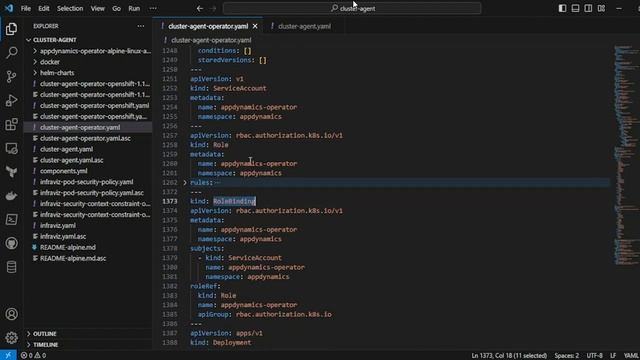The width and height of the screenshot is (640, 360).
Task: Toggle the bottom panel layout button
Action: click(x=576, y=8)
